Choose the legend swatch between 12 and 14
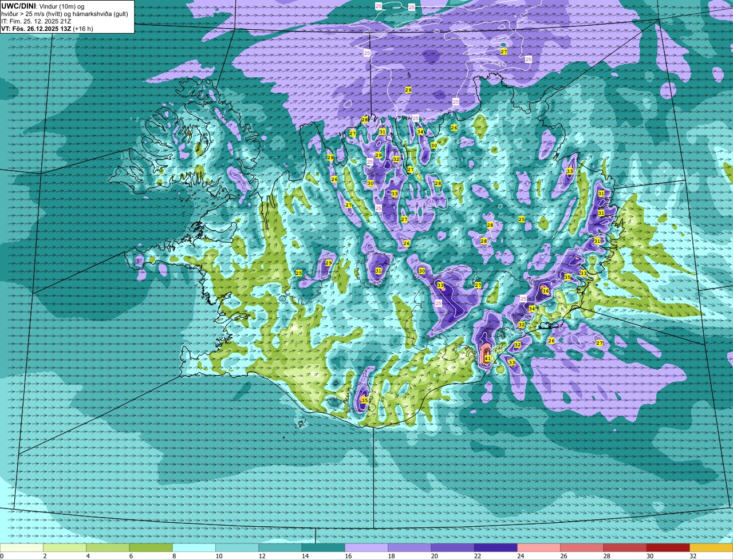Viewport: 733px width, 560px height. point(281,548)
